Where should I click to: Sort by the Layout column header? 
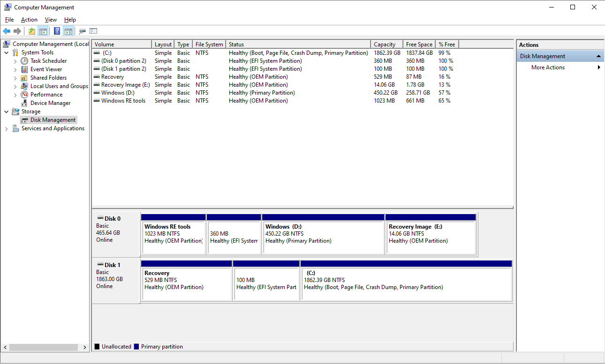[x=163, y=45]
